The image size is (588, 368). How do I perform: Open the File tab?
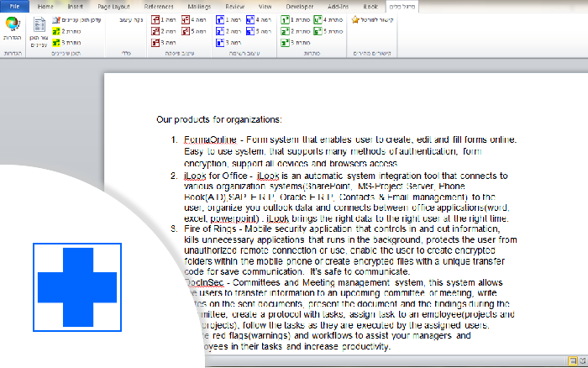[14, 7]
